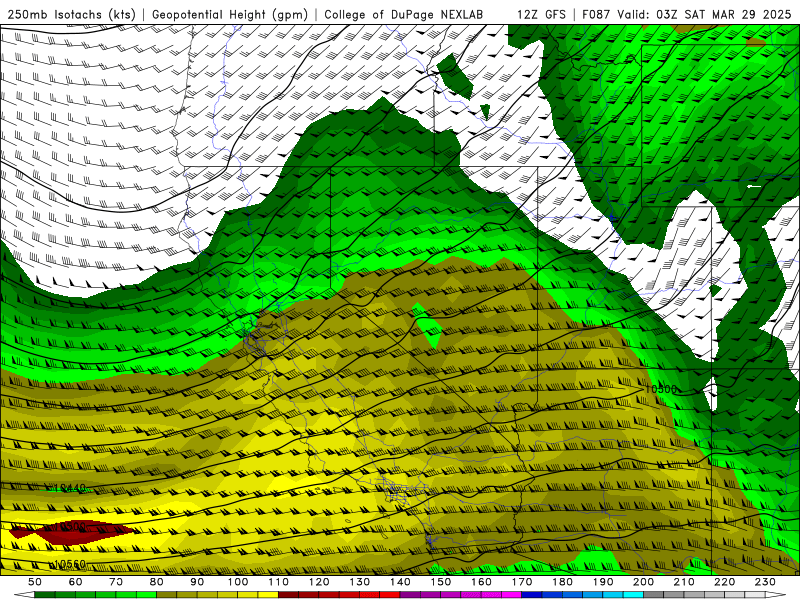800x600 pixels.
Task: Click the 170 tick label on the color scale
Action: pyautogui.click(x=522, y=582)
